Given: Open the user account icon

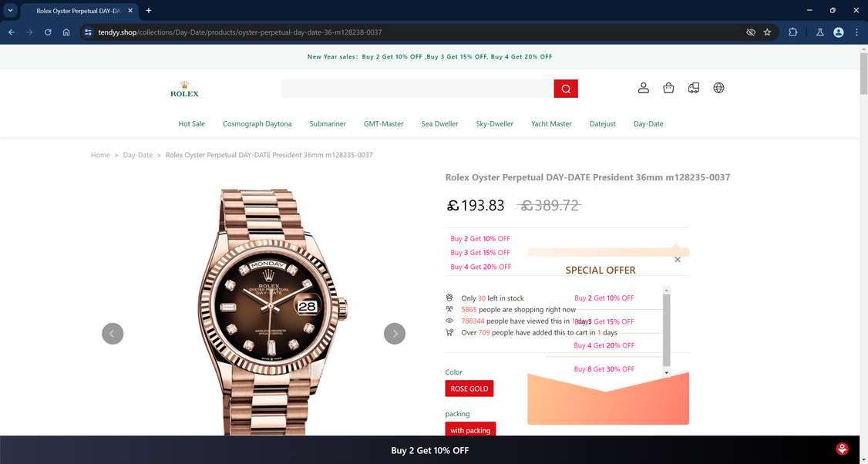Looking at the screenshot, I should (643, 88).
